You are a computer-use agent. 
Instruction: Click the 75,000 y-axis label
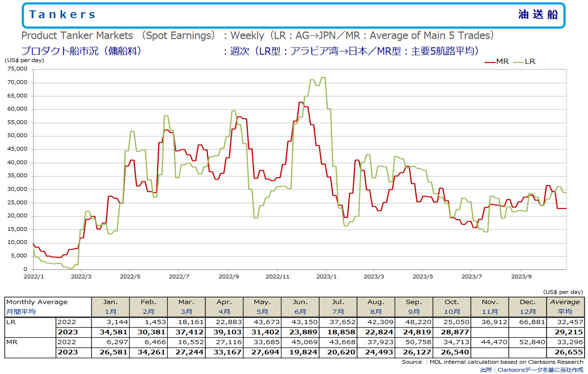click(19, 69)
